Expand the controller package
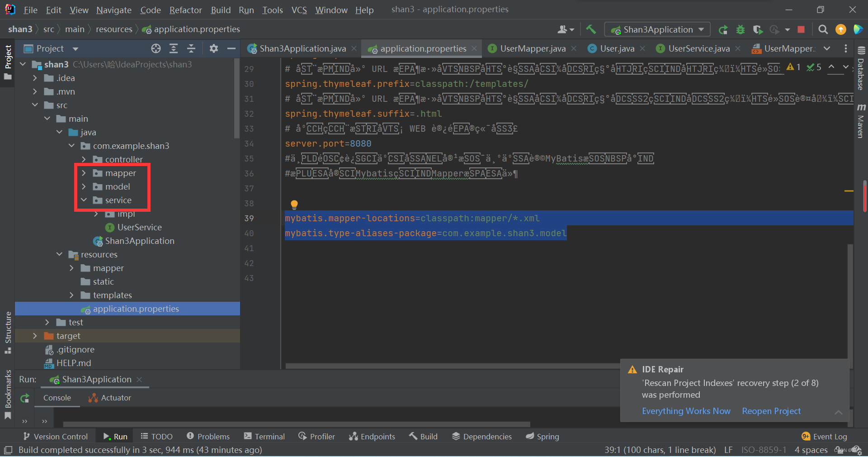The width and height of the screenshot is (868, 457). pyautogui.click(x=84, y=159)
